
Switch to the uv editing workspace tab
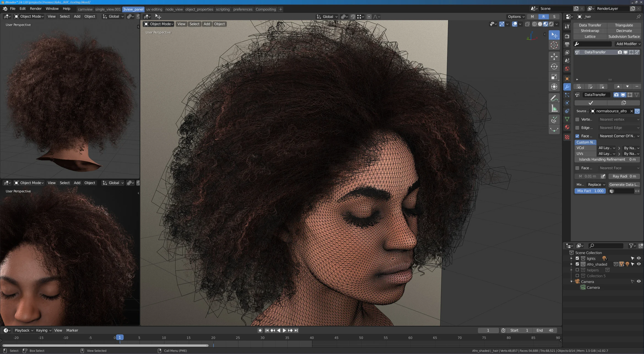pyautogui.click(x=154, y=9)
